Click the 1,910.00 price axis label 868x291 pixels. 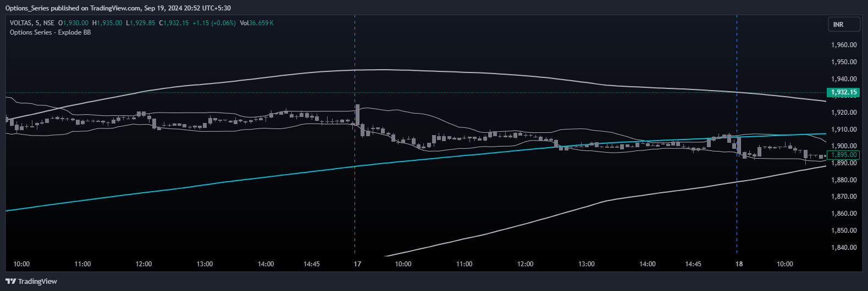pos(844,130)
